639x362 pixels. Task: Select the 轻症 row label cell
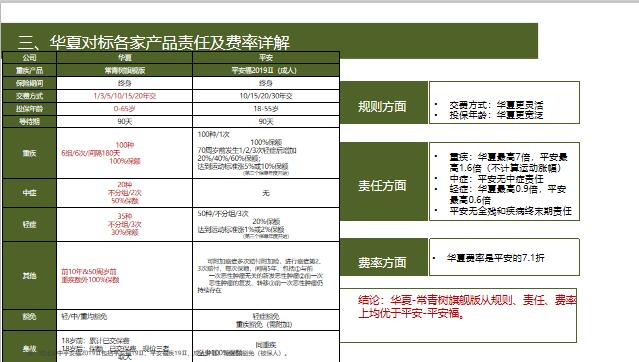(29, 224)
